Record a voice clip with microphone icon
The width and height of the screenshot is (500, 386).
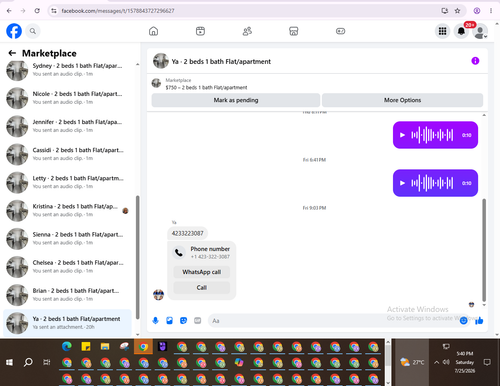click(x=155, y=321)
